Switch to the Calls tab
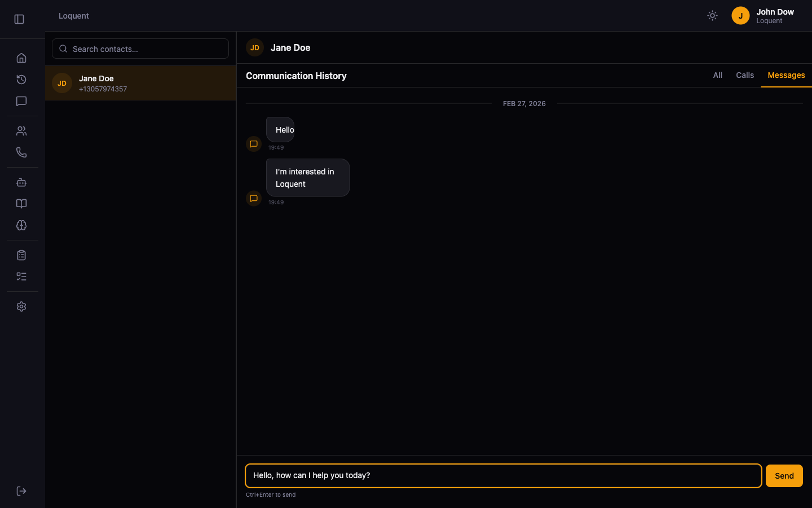 coord(744,75)
